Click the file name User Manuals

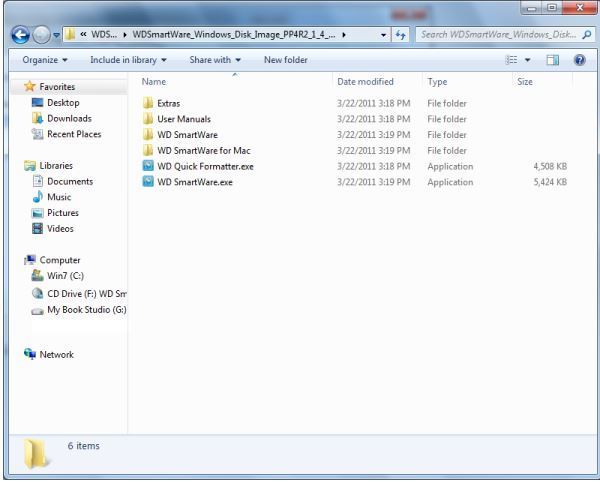pos(184,119)
